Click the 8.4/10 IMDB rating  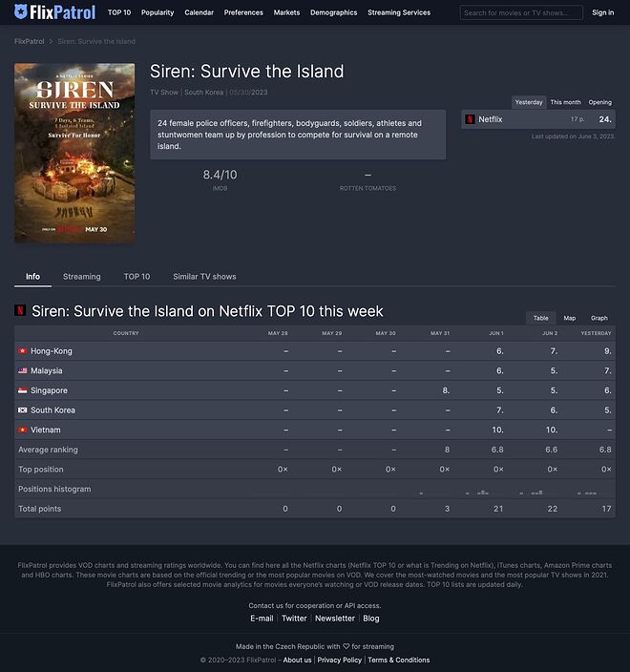pyautogui.click(x=220, y=175)
